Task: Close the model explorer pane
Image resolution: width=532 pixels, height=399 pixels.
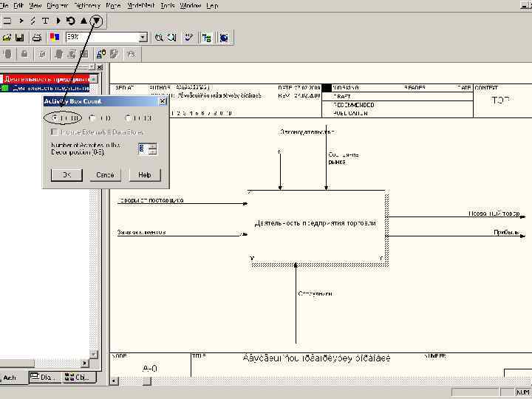Action: (x=100, y=67)
